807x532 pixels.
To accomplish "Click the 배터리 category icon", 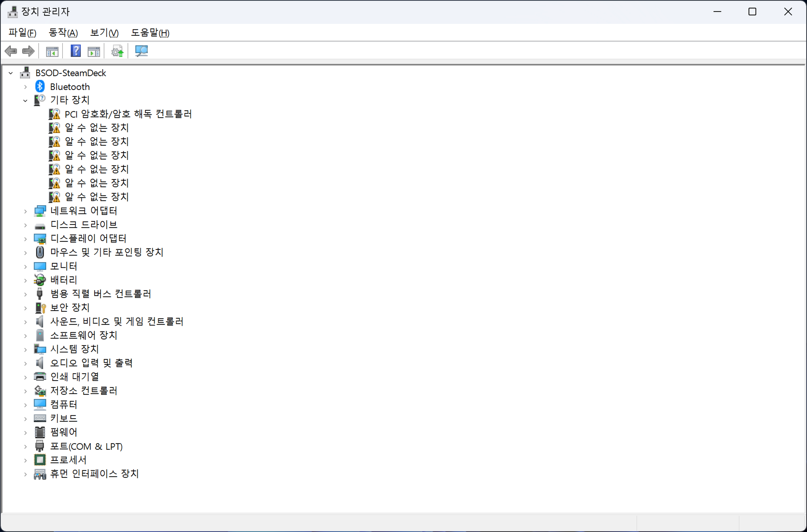I will (x=40, y=280).
